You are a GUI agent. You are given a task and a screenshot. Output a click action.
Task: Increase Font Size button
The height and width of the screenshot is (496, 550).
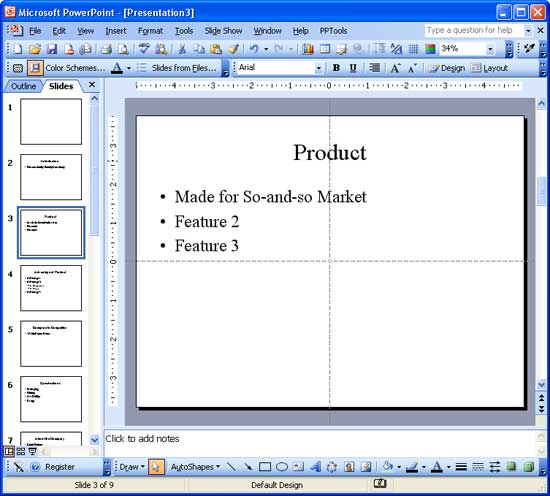[x=395, y=68]
